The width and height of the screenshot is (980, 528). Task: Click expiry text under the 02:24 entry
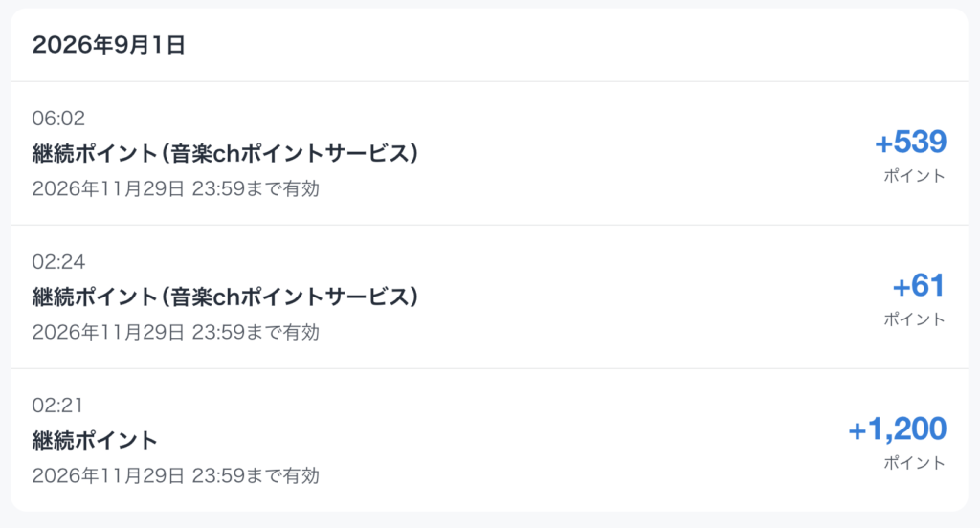tap(176, 333)
